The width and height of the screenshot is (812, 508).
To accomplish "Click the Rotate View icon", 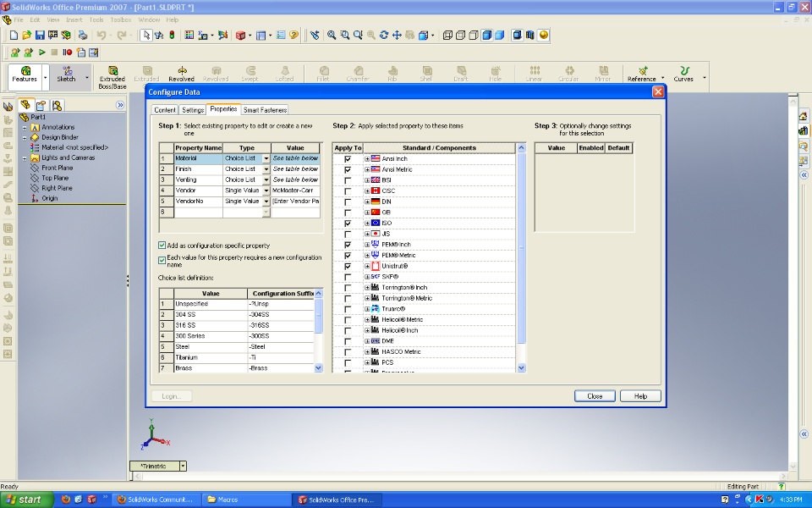I will tap(384, 36).
